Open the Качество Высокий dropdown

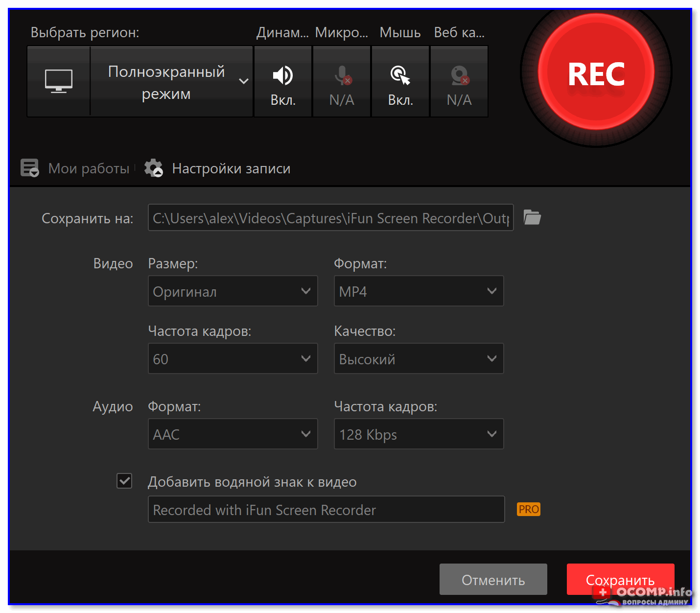coord(419,358)
